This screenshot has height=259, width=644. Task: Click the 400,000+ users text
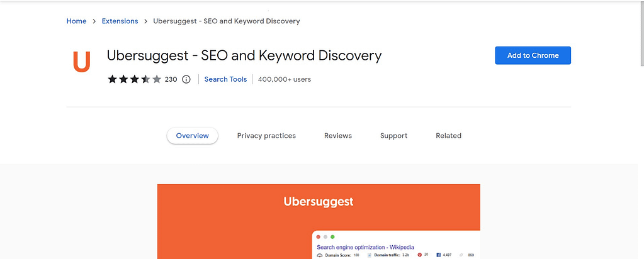(284, 79)
